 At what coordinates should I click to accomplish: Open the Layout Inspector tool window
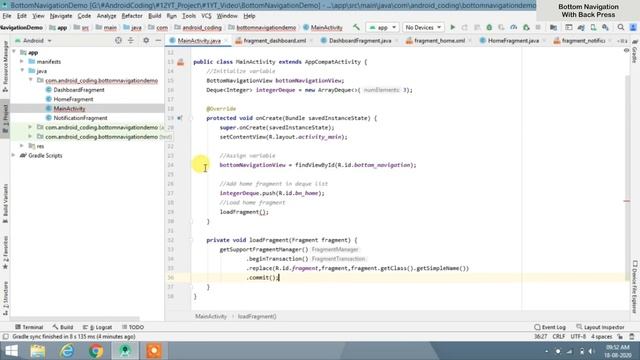click(x=600, y=327)
